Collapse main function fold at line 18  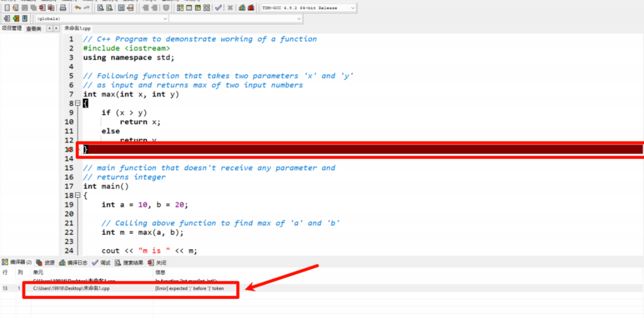78,195
